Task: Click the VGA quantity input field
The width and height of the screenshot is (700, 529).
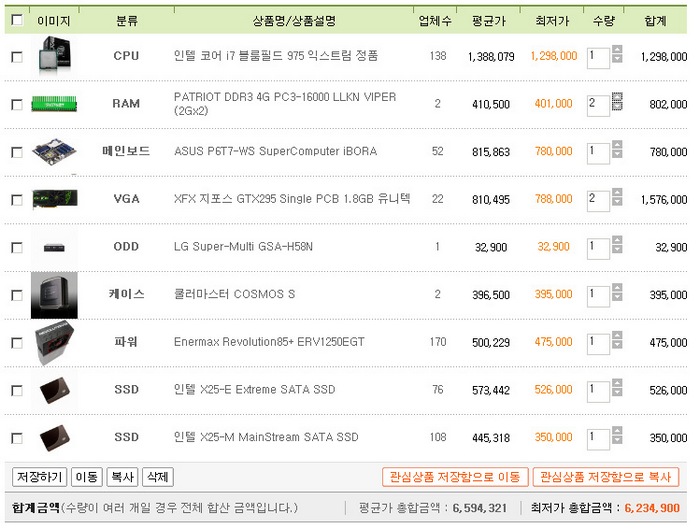Action: click(598, 200)
